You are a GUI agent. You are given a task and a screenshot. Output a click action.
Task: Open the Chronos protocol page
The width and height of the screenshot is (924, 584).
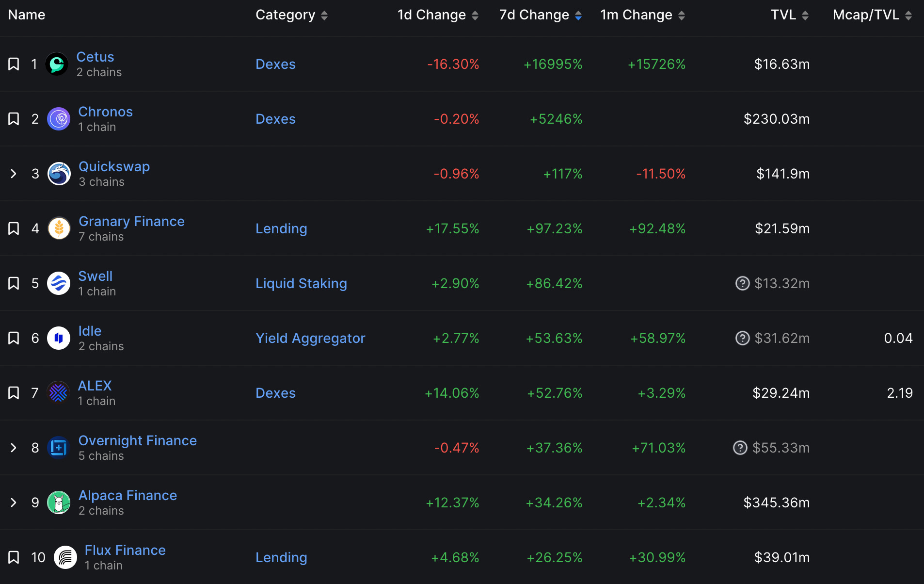(106, 112)
